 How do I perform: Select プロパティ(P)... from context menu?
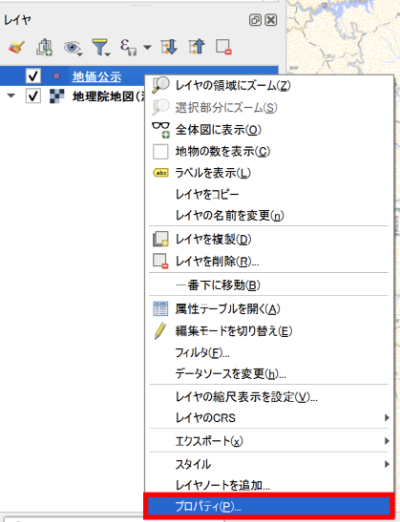tap(269, 507)
